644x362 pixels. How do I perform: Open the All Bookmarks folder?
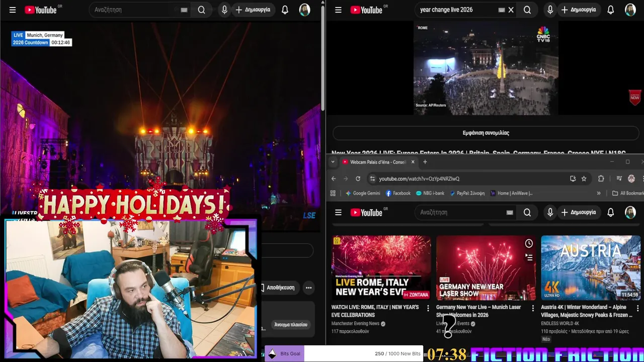click(x=628, y=193)
